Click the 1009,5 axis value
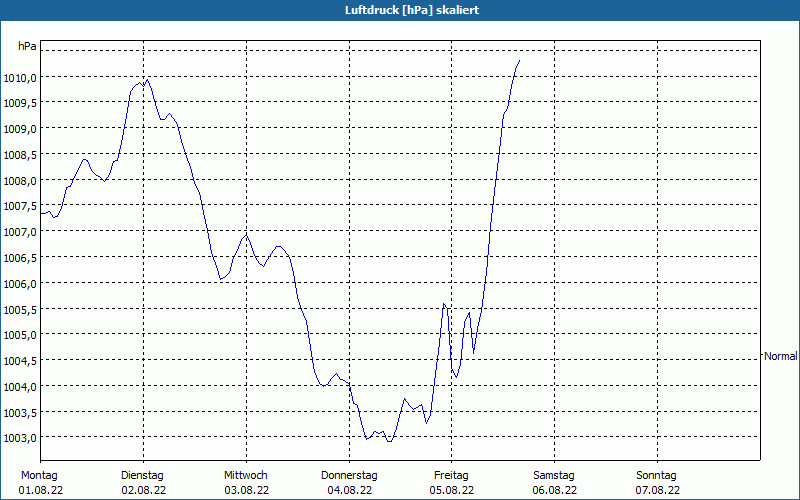This screenshot has width=800, height=500. (x=20, y=104)
